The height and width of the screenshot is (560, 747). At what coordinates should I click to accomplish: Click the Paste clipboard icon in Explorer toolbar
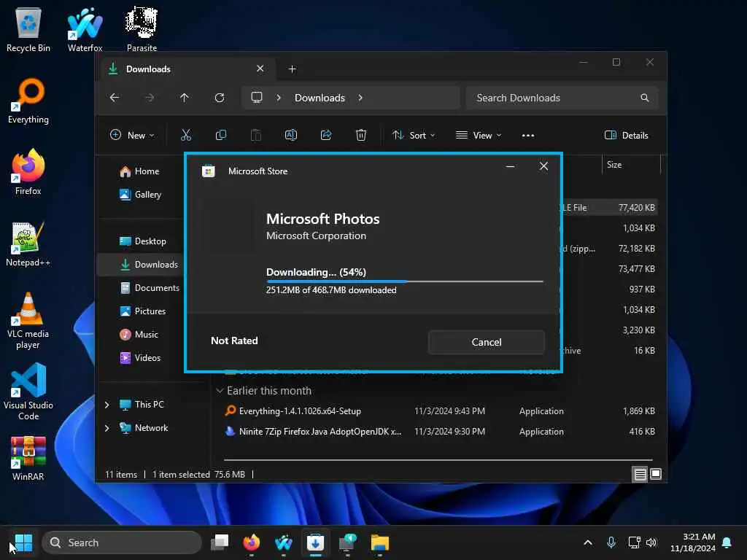pyautogui.click(x=256, y=135)
